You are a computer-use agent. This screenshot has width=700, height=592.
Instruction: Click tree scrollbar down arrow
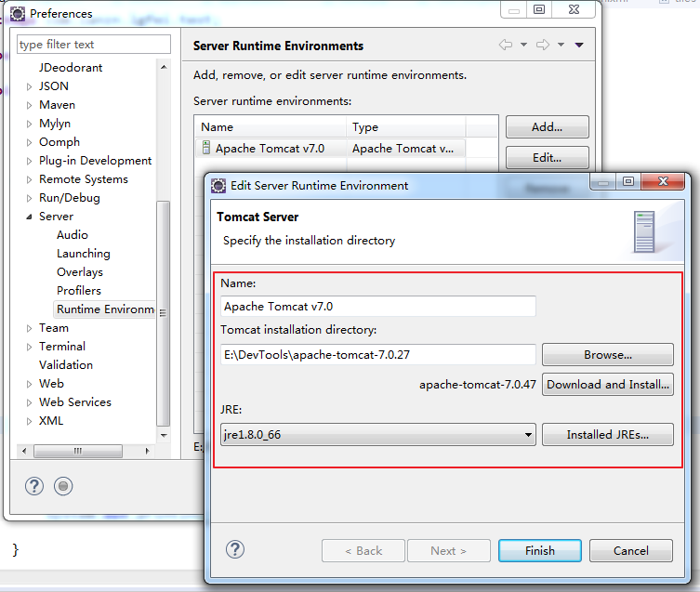pyautogui.click(x=164, y=435)
